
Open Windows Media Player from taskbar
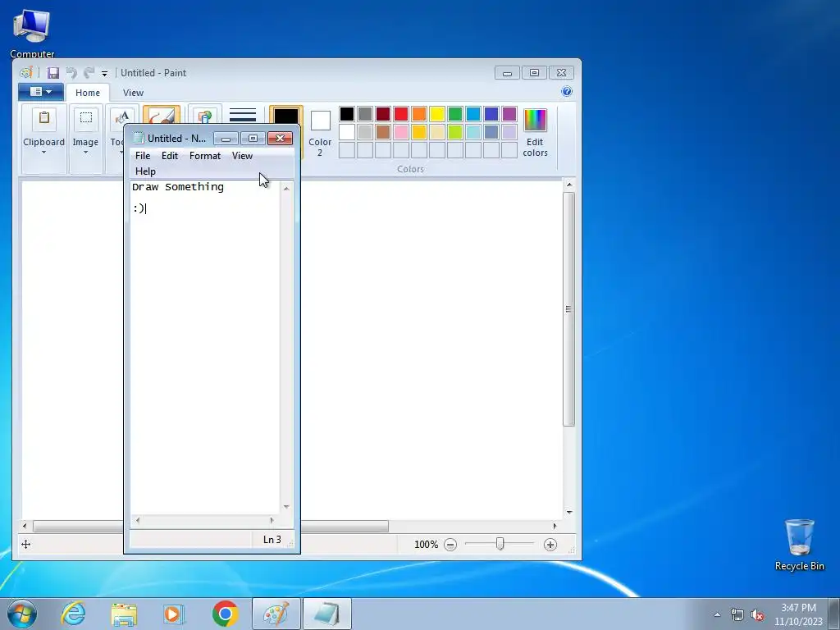(174, 614)
